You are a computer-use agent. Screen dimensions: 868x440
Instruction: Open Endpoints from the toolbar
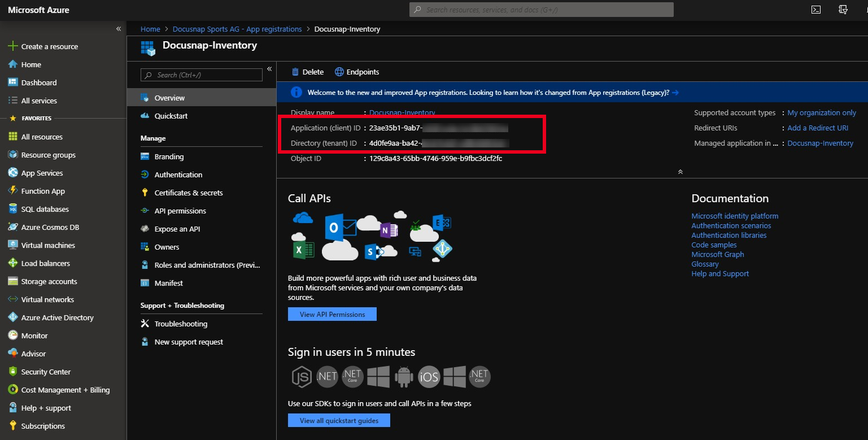[357, 72]
